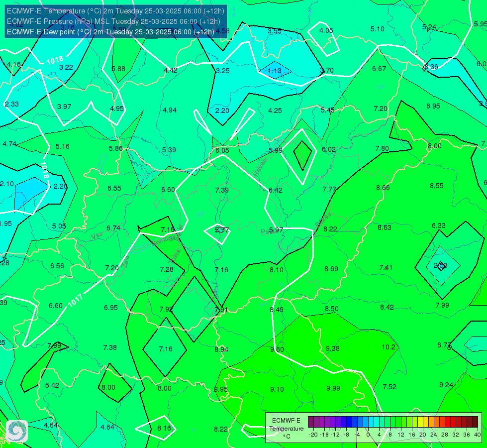The width and height of the screenshot is (487, 448).
Task: Click the temperature value 7.38
Action: pos(110,347)
